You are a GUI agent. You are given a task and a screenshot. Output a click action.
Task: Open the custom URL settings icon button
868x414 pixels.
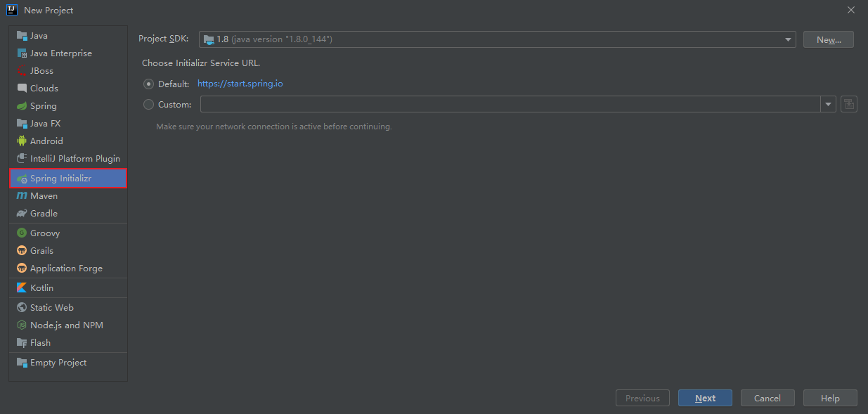click(848, 104)
